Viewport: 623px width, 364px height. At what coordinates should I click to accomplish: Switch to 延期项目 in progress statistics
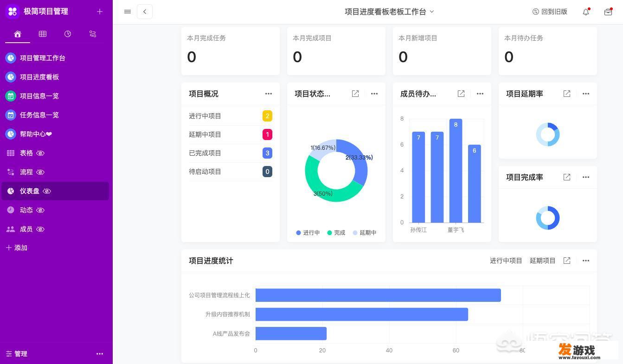click(543, 261)
